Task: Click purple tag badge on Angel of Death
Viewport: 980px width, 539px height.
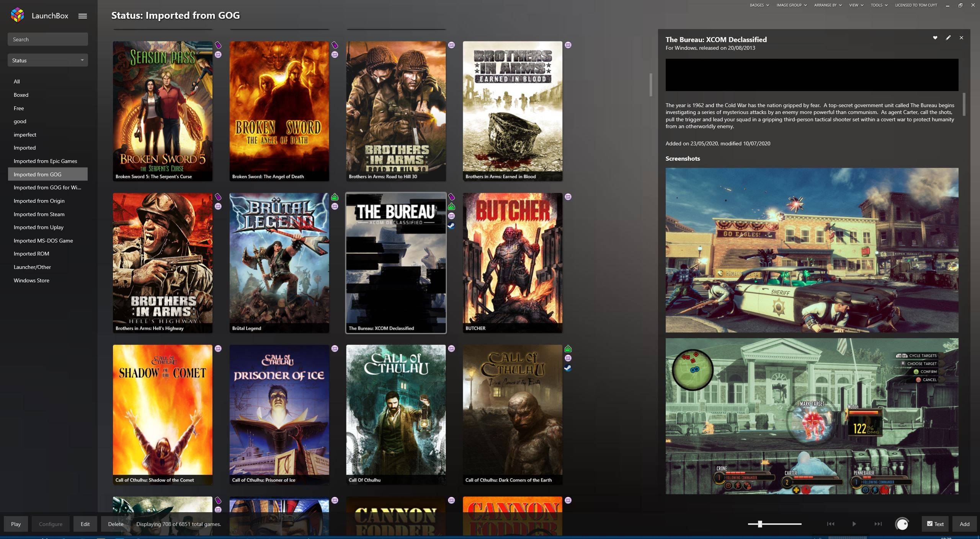Action: (x=335, y=45)
